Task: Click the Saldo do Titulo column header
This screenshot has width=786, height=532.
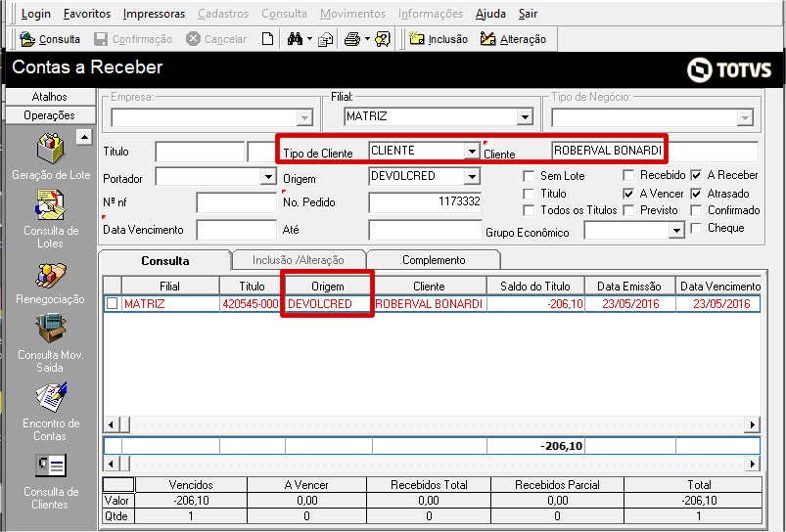Action: 535,286
